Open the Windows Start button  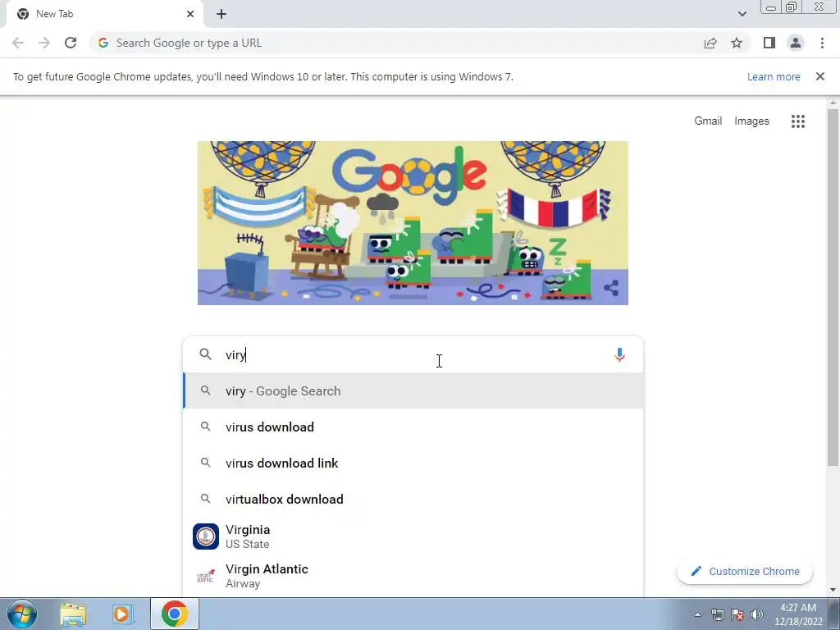coord(22,614)
